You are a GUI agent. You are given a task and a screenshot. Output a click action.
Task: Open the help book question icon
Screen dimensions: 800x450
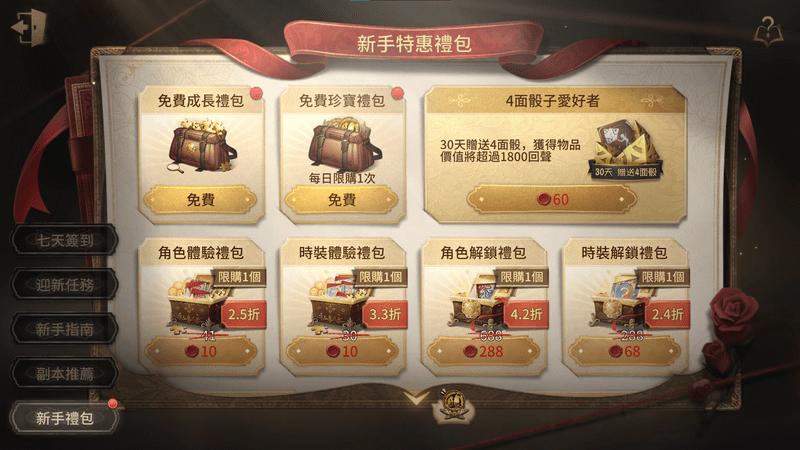(x=769, y=31)
